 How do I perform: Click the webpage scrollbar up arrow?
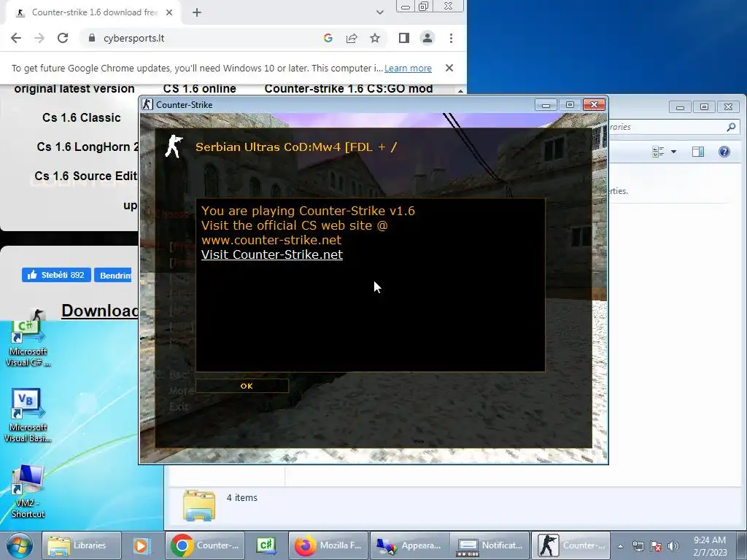(460, 90)
